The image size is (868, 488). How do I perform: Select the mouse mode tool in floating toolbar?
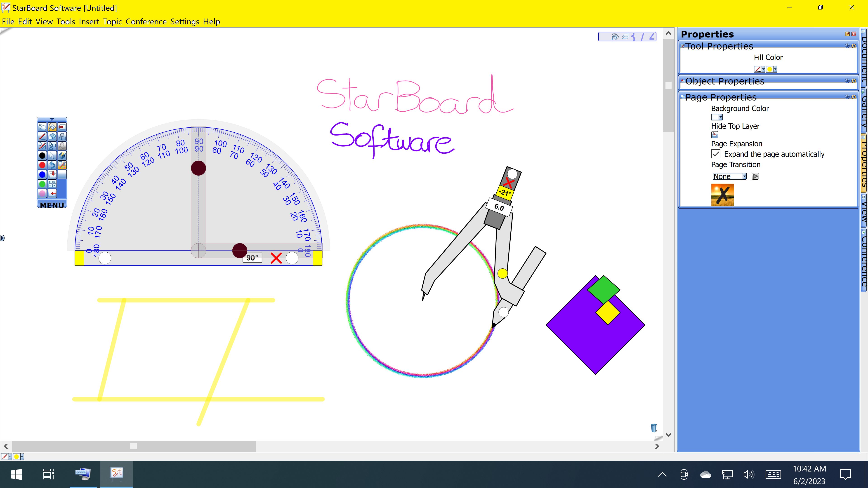(42, 127)
